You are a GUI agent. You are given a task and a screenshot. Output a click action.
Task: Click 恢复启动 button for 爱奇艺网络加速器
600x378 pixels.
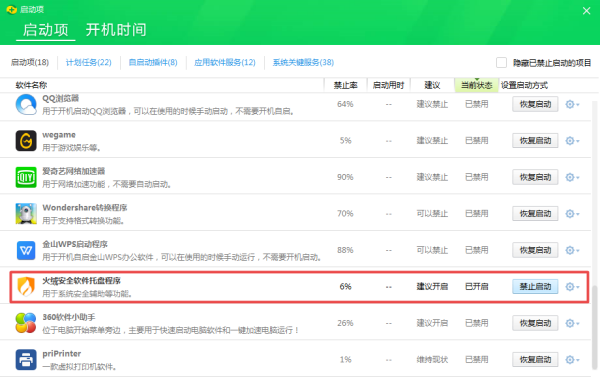click(x=535, y=177)
